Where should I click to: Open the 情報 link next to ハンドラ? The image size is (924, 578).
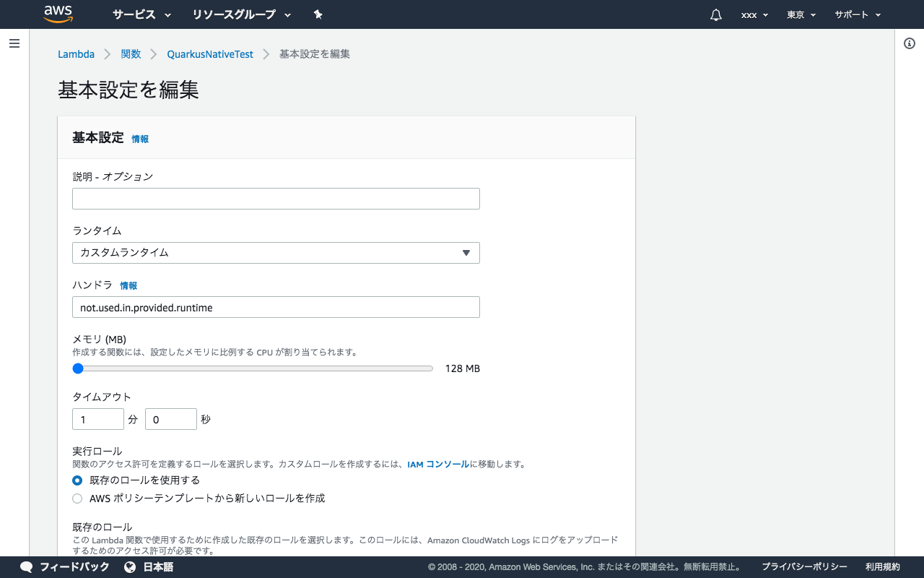click(x=128, y=285)
